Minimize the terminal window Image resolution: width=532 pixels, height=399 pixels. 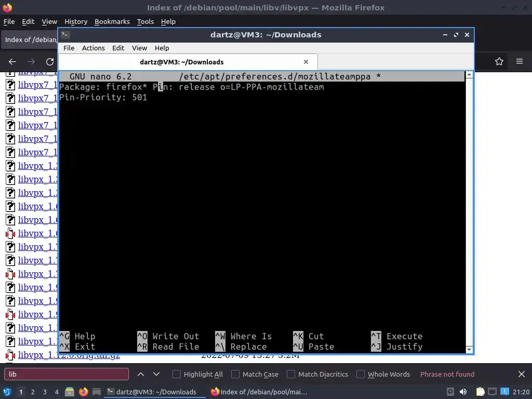pos(445,35)
